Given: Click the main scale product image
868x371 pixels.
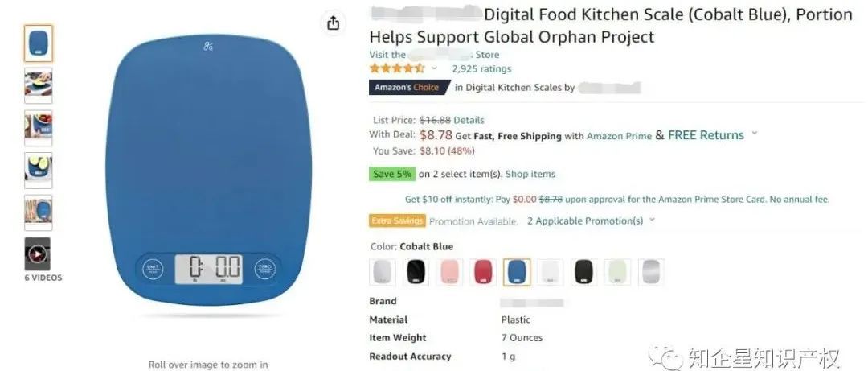Looking at the screenshot, I should pos(208,171).
